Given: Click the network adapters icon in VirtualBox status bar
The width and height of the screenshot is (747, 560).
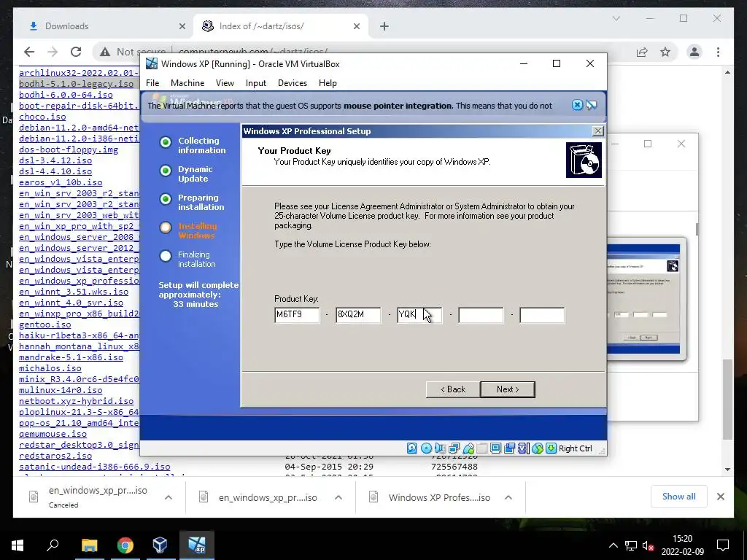Looking at the screenshot, I should pyautogui.click(x=454, y=448).
